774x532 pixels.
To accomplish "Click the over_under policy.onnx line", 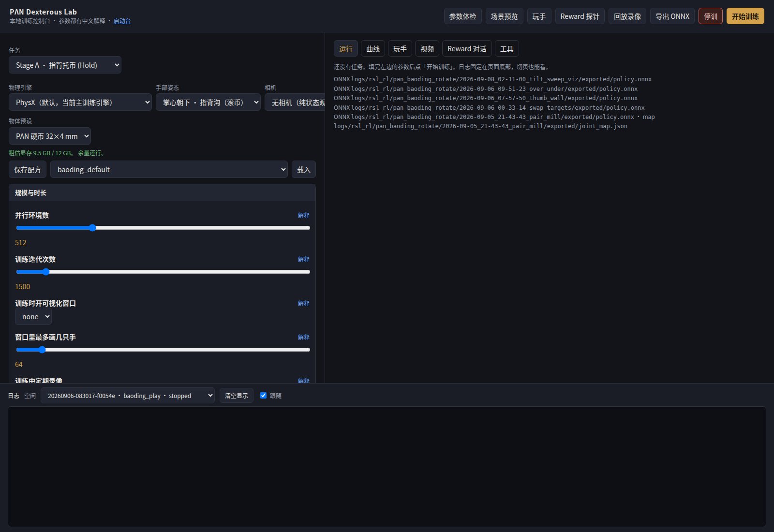I will click(486, 89).
